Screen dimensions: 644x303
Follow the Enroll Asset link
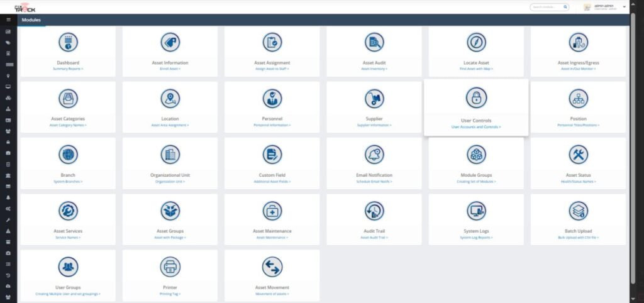point(170,69)
